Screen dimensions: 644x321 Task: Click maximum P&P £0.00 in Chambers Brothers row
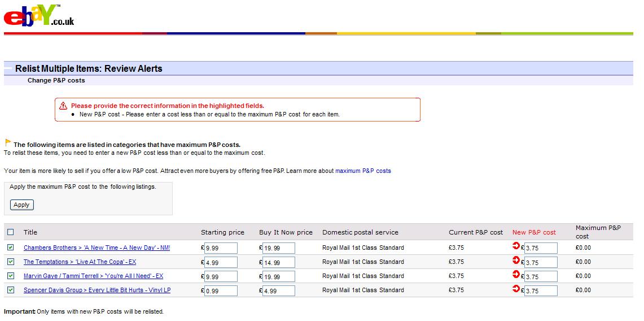[583, 248]
